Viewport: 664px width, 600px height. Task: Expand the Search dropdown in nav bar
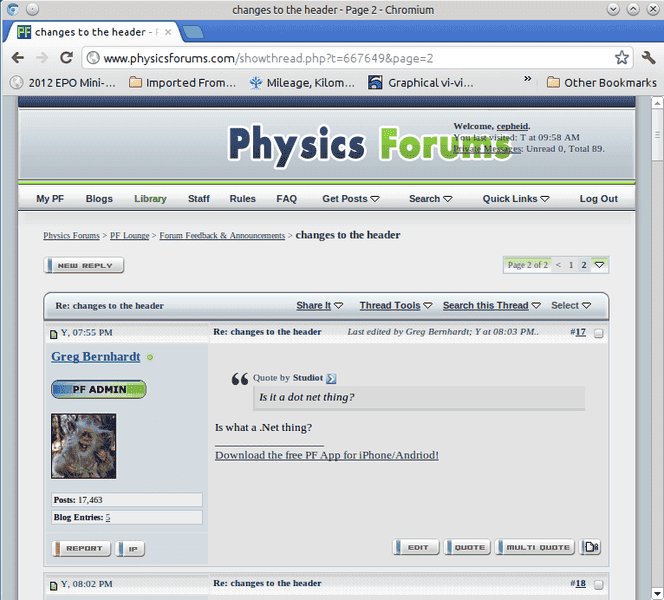(430, 199)
